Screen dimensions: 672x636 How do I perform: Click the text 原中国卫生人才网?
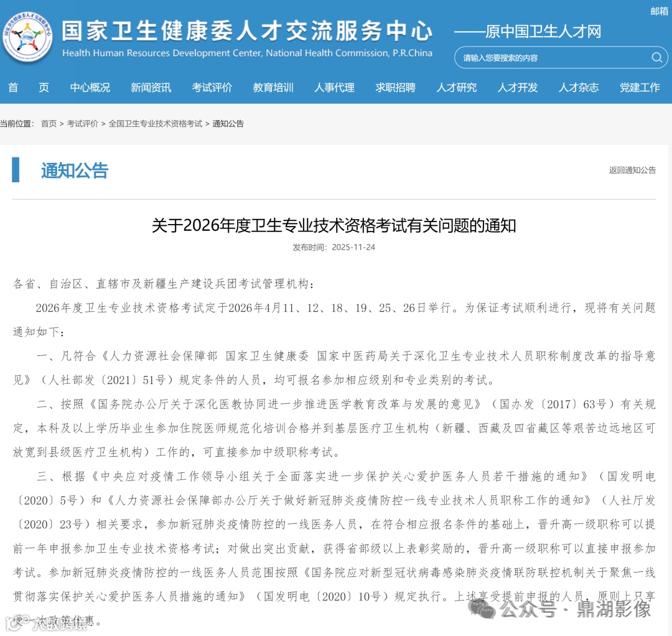click(543, 31)
